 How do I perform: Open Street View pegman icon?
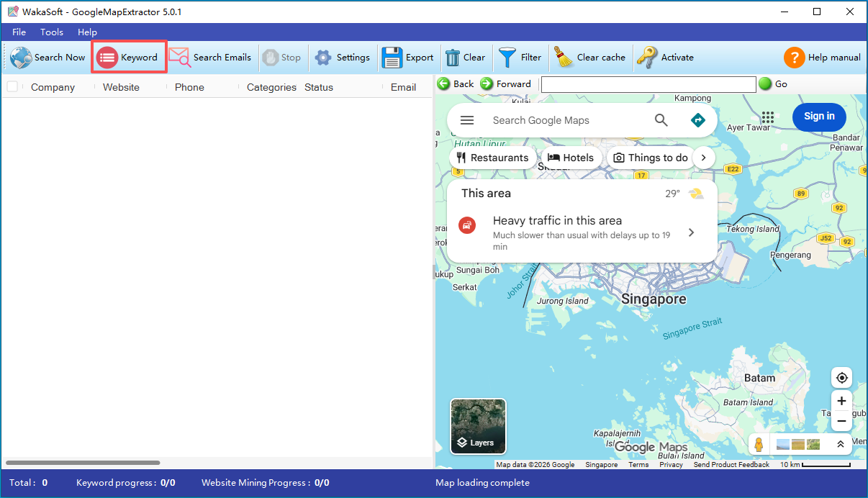[759, 444]
